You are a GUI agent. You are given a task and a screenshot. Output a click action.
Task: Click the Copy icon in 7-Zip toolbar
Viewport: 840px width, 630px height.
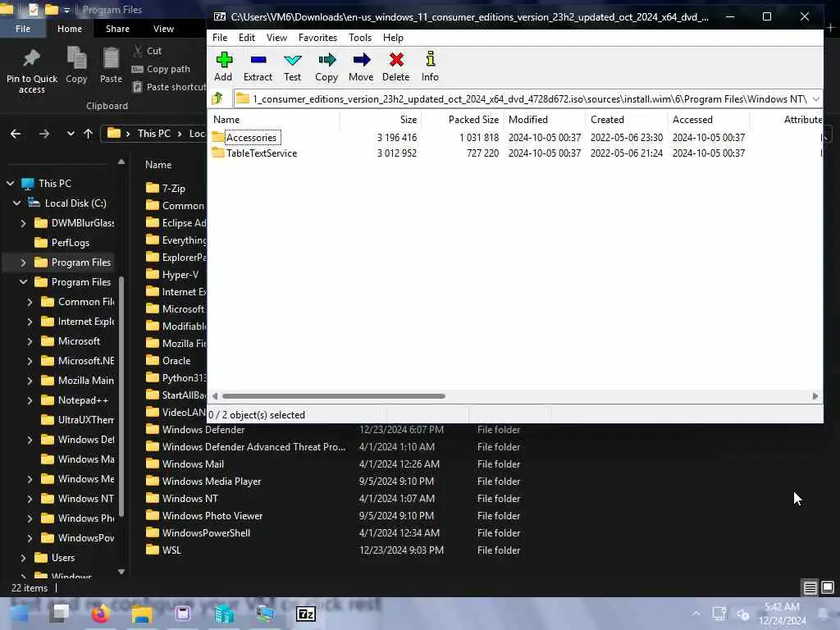pyautogui.click(x=326, y=66)
